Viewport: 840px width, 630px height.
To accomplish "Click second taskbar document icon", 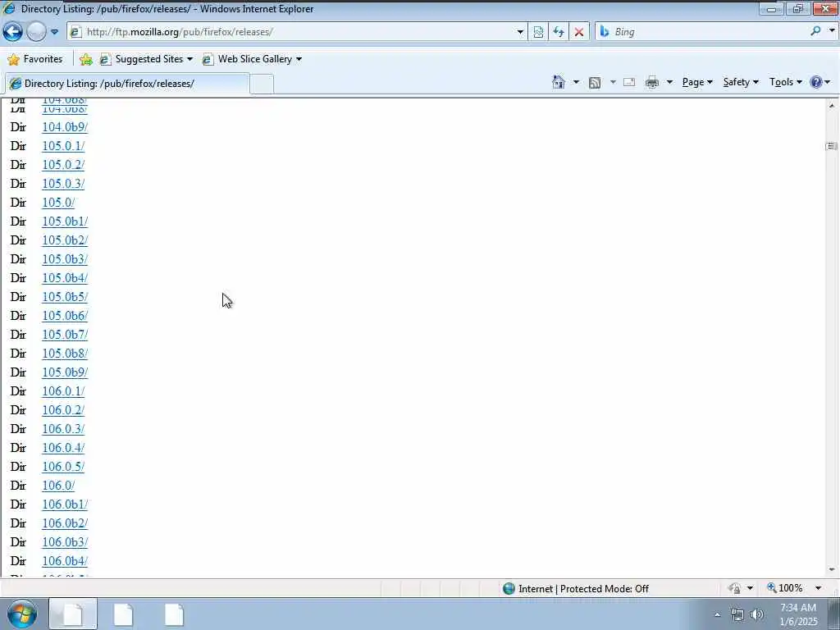I will pos(124,614).
